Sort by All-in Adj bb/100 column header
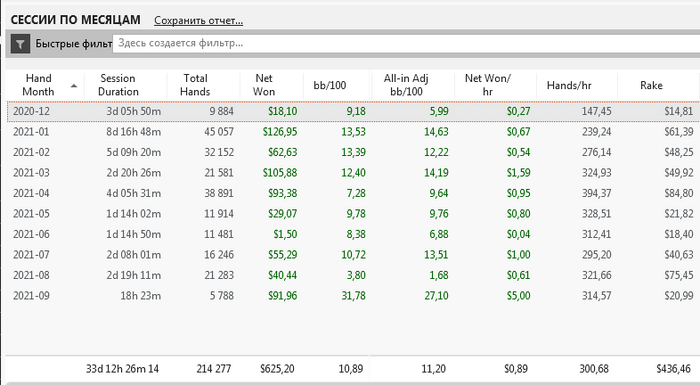 click(406, 85)
